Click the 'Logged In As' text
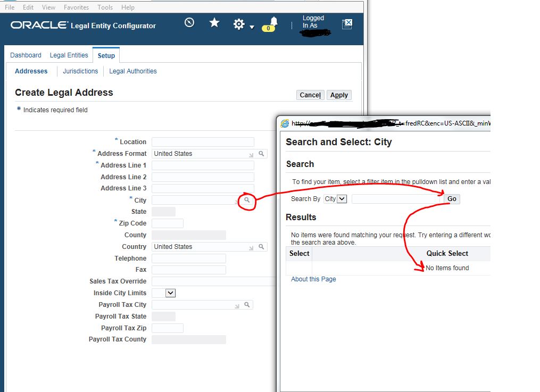The width and height of the screenshot is (540, 392). pyautogui.click(x=313, y=22)
